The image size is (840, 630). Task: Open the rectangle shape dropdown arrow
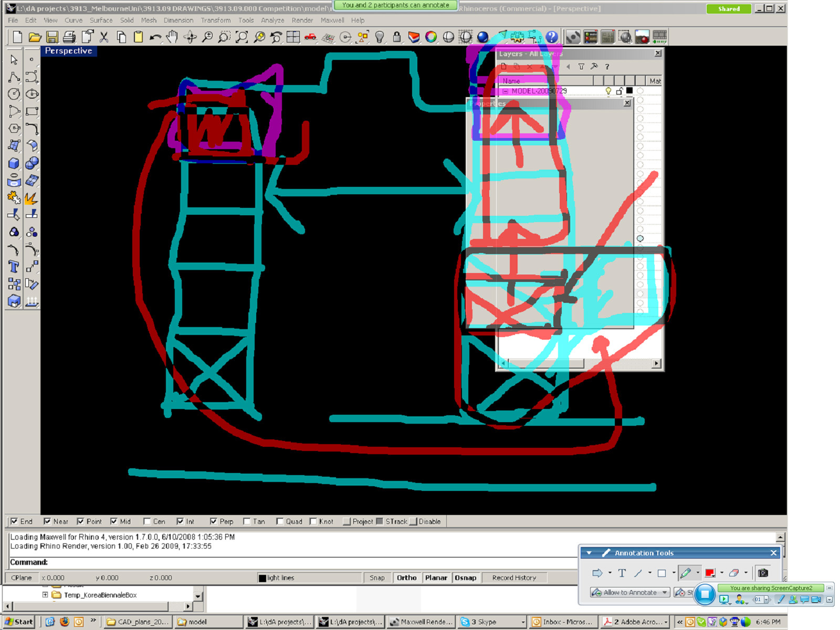pos(674,573)
